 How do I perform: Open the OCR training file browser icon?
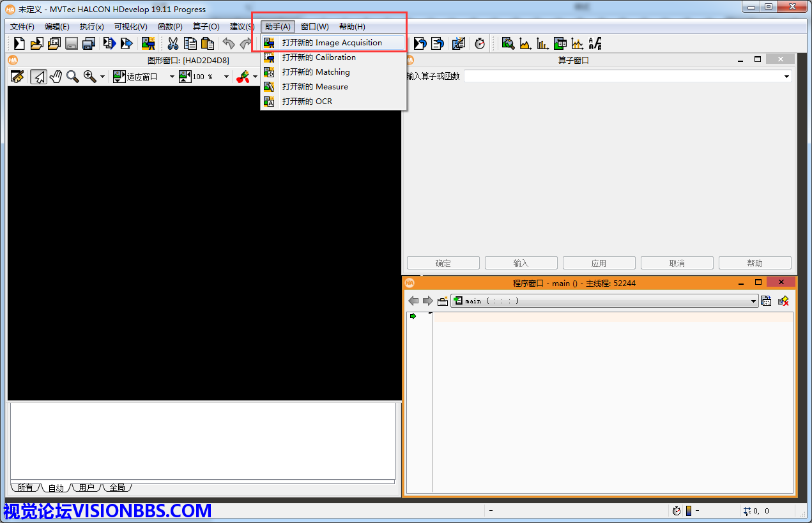[595, 43]
